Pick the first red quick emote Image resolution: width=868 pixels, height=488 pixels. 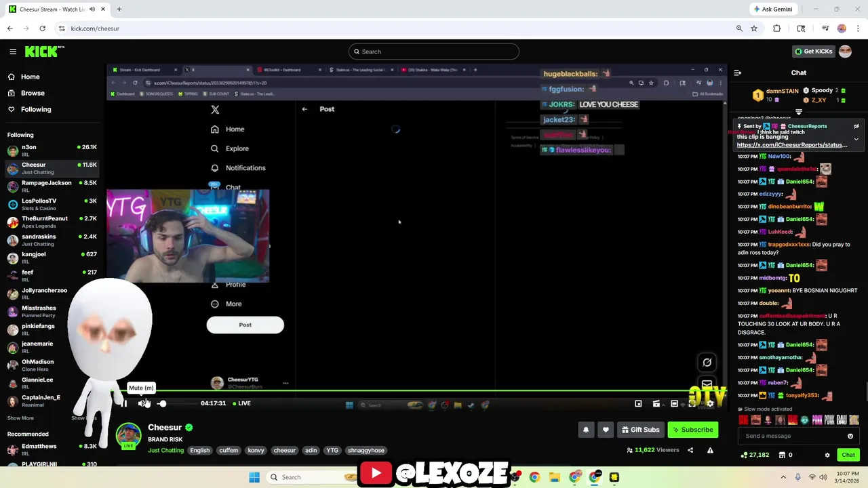coord(743,420)
